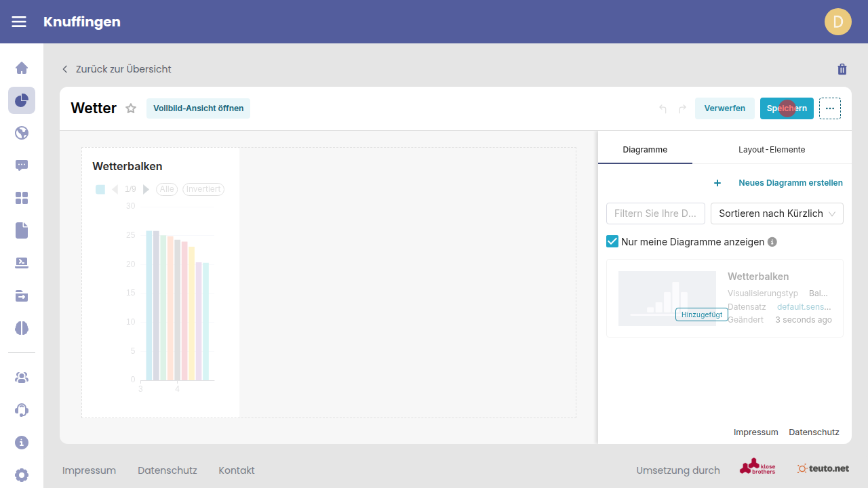Viewport: 868px width, 488px height.
Task: Delete dashboard using trash icon
Action: 842,69
